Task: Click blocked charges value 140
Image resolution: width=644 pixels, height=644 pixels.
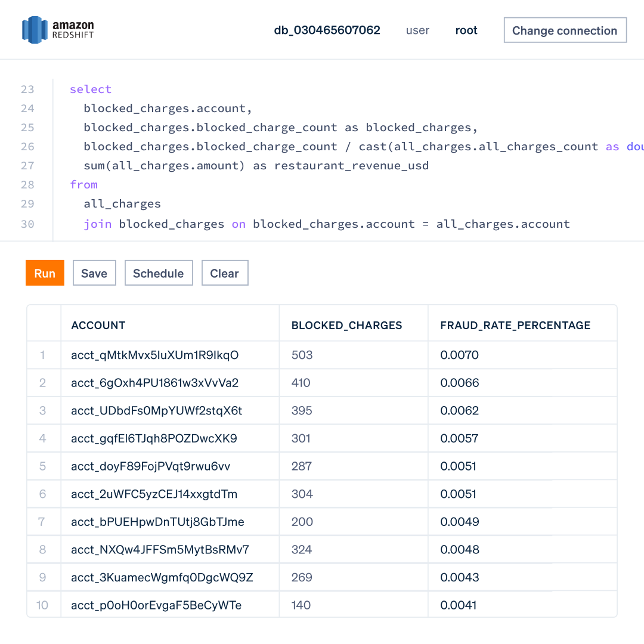Action: pyautogui.click(x=301, y=605)
